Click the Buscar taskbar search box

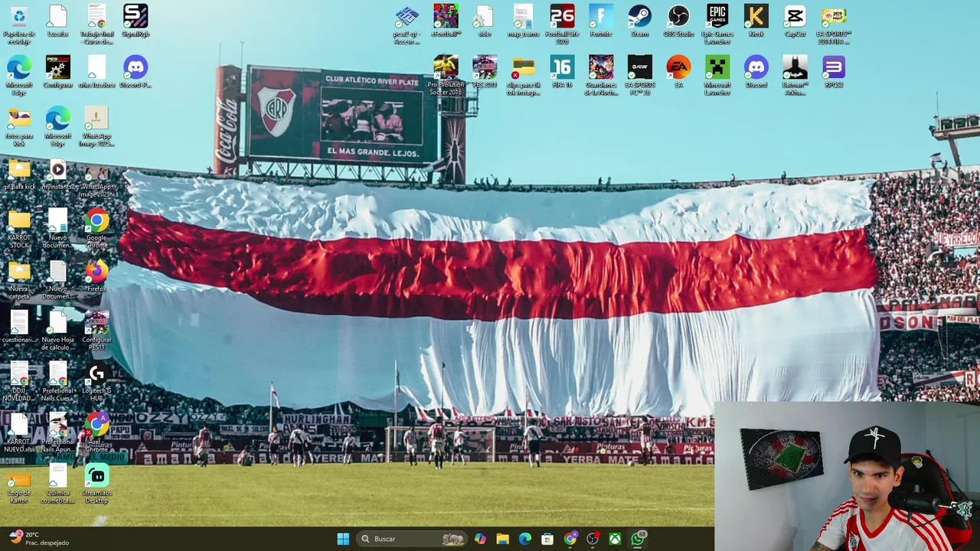click(x=413, y=539)
